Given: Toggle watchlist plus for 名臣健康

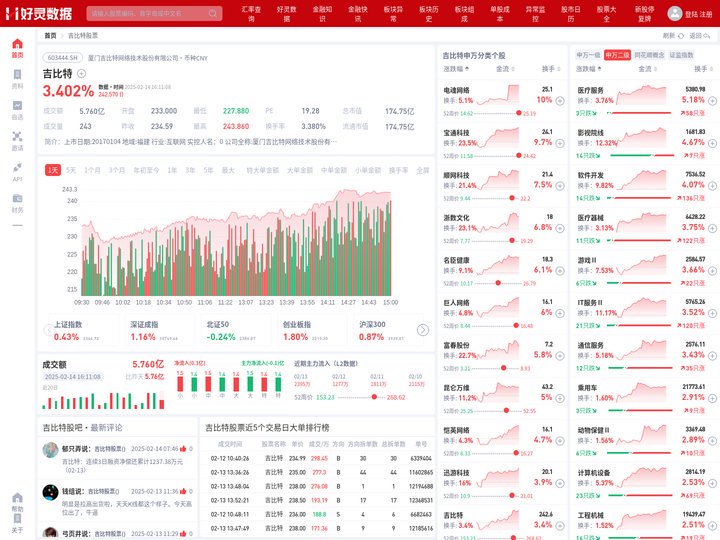Looking at the screenshot, I should point(560,271).
